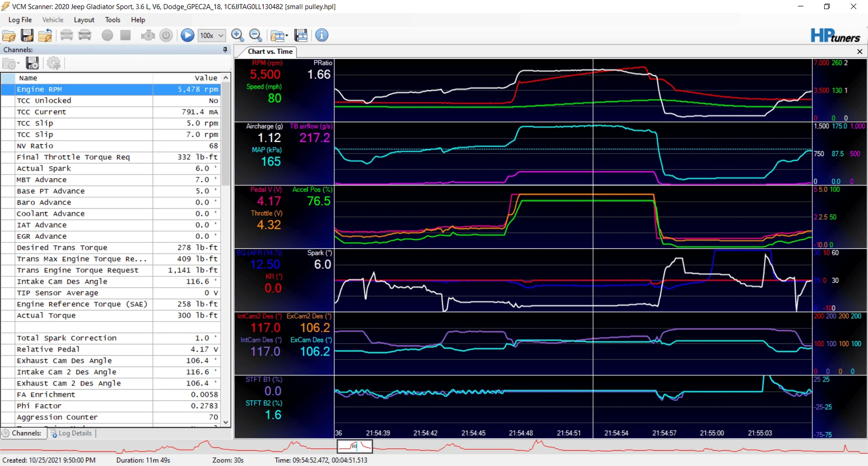Open the layout folder dropdown icon

pyautogui.click(x=279, y=35)
